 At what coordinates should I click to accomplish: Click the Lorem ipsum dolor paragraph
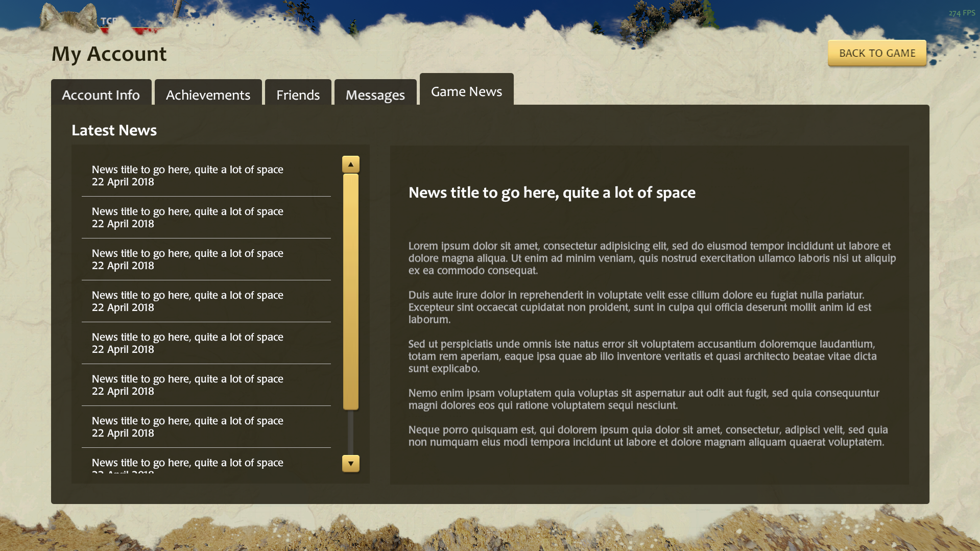[x=652, y=258]
